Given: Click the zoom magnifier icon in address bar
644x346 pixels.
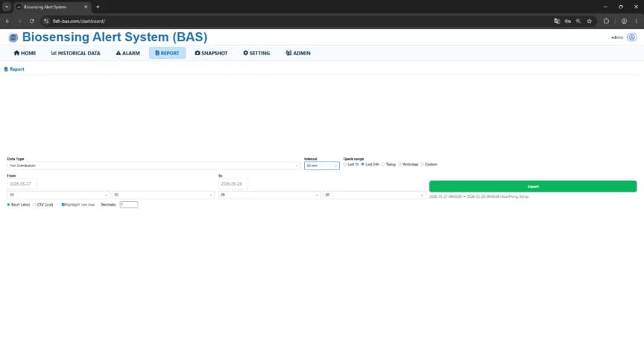Looking at the screenshot, I should click(578, 21).
